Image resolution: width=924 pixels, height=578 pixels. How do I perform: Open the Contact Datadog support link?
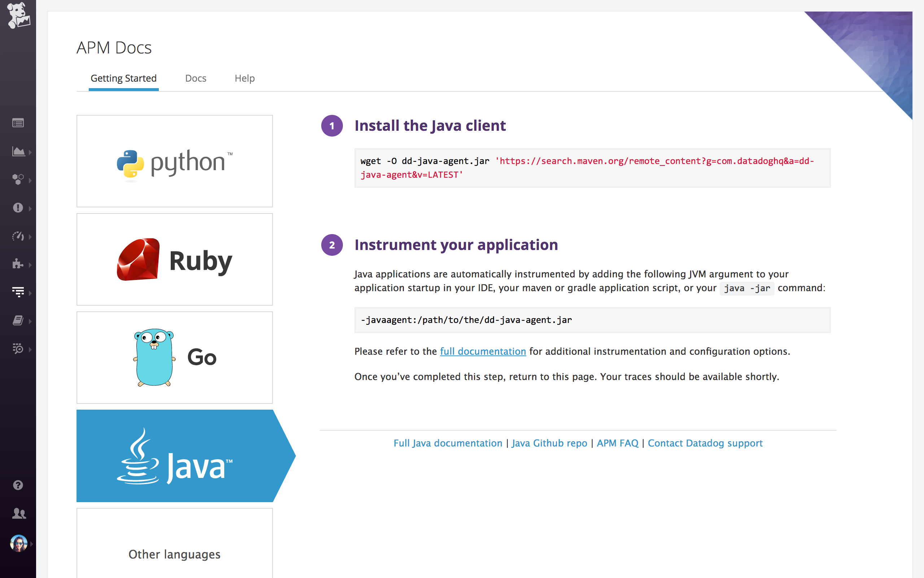[x=705, y=443]
